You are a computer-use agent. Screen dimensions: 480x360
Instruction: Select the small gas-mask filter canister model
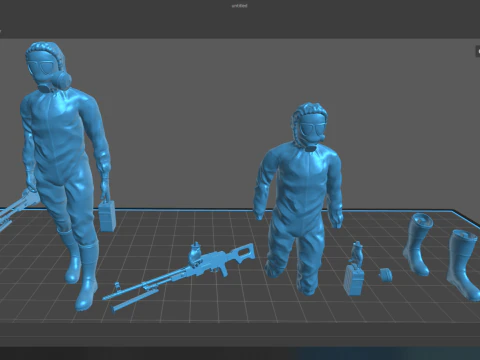tap(386, 275)
